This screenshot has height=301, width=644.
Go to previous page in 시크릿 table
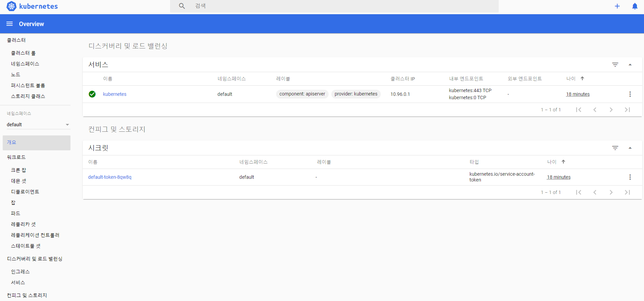point(595,192)
